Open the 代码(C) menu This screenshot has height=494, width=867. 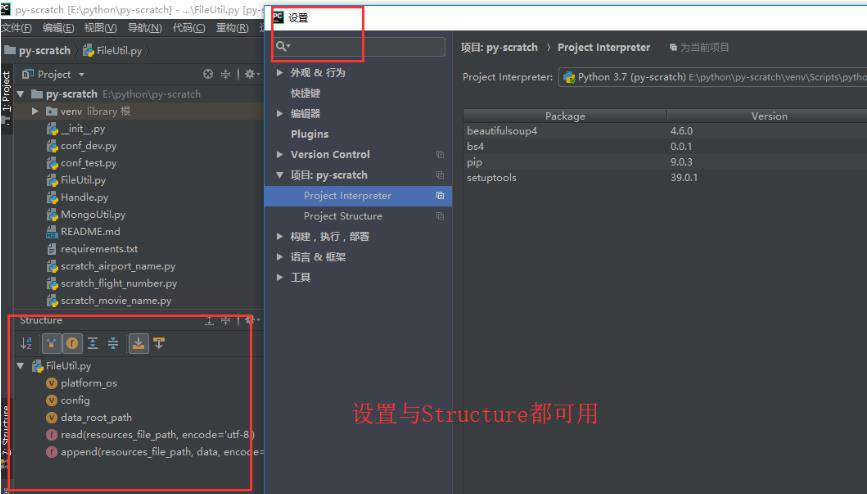(x=189, y=28)
